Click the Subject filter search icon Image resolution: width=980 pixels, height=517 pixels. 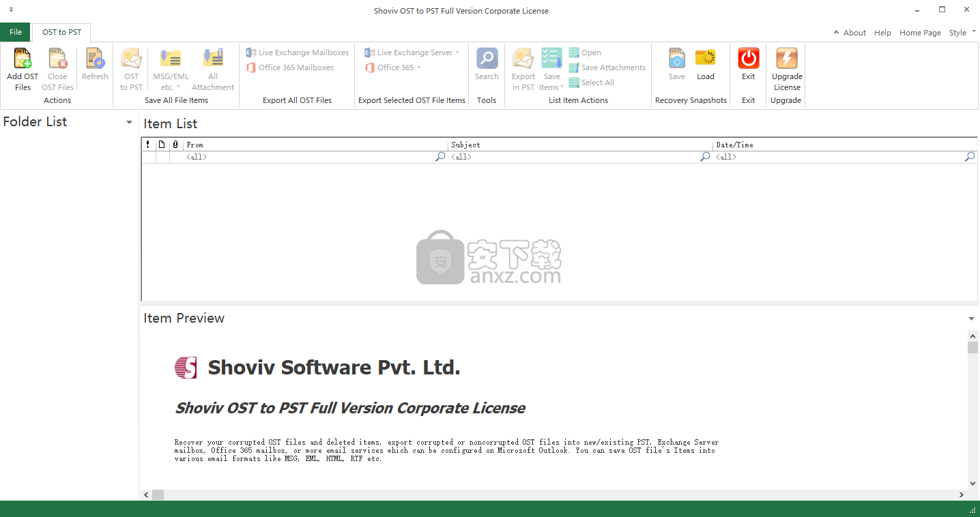[x=706, y=157]
